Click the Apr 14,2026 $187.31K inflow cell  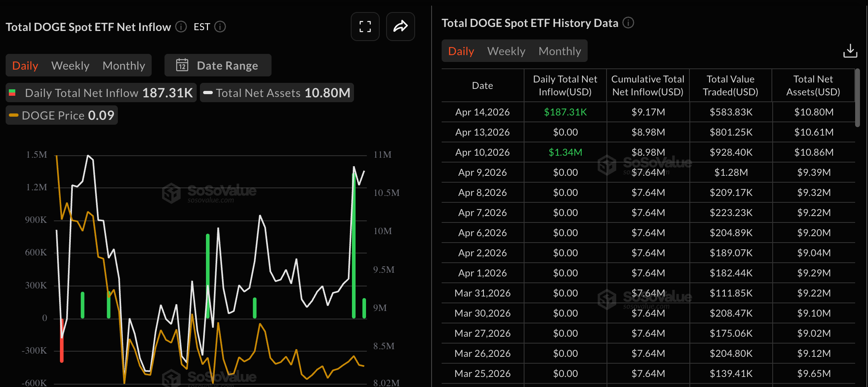tap(565, 112)
